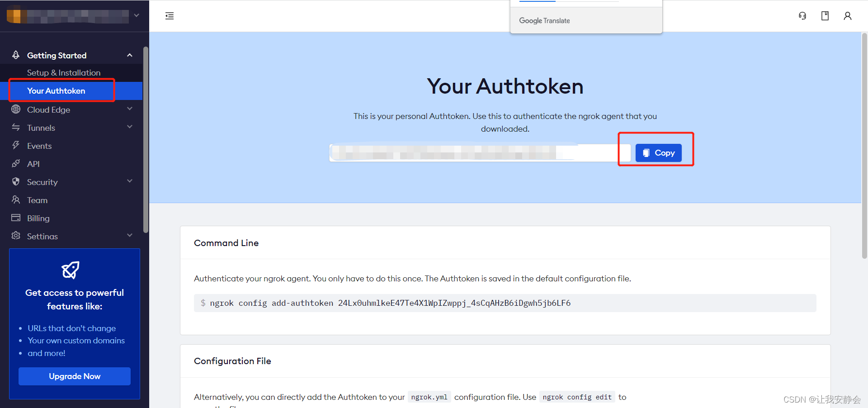Open documentation bookmark icon in top bar
This screenshot has height=408, width=868.
tap(825, 16)
